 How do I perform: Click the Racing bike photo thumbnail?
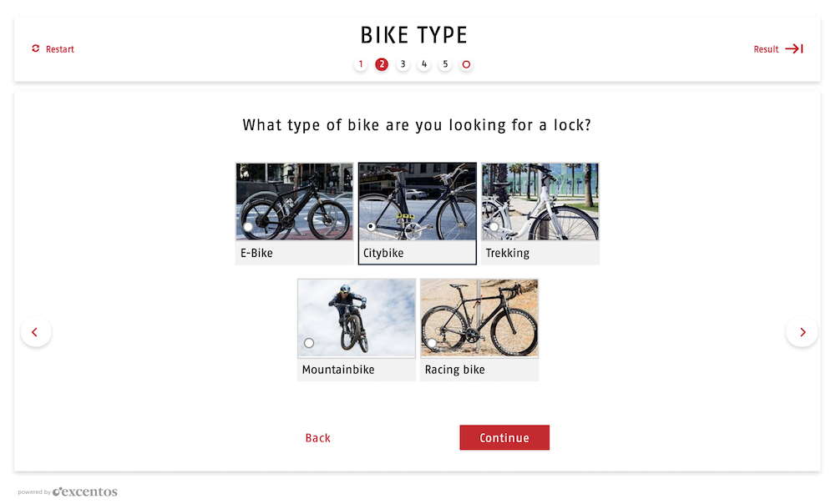click(479, 317)
